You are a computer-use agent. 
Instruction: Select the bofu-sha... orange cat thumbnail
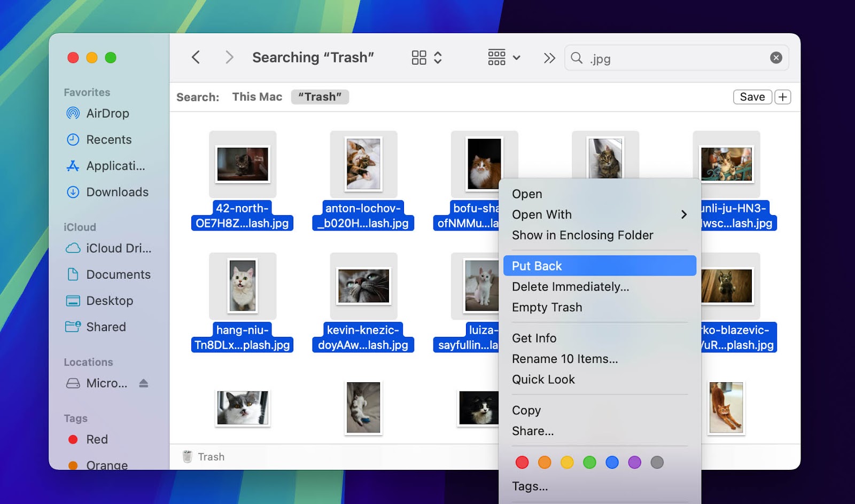[x=484, y=164]
